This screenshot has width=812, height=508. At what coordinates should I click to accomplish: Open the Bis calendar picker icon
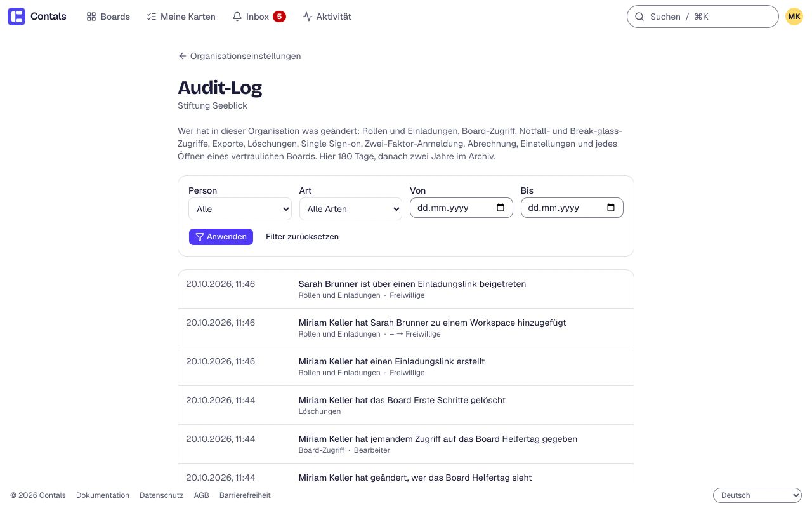pos(611,208)
